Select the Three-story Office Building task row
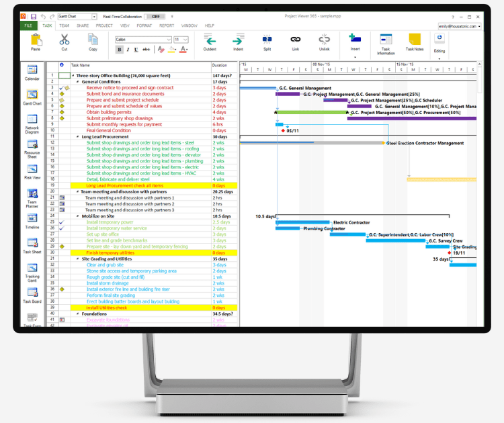 point(141,76)
